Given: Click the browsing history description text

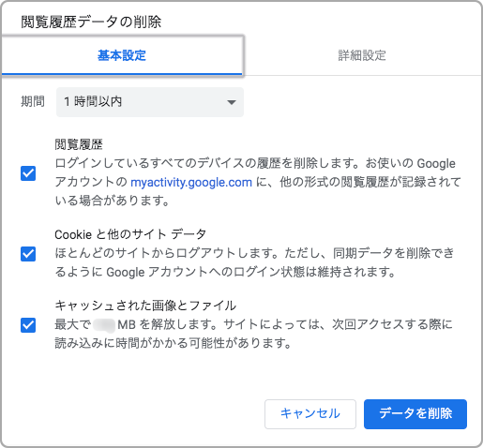Looking at the screenshot, I should pos(258,182).
